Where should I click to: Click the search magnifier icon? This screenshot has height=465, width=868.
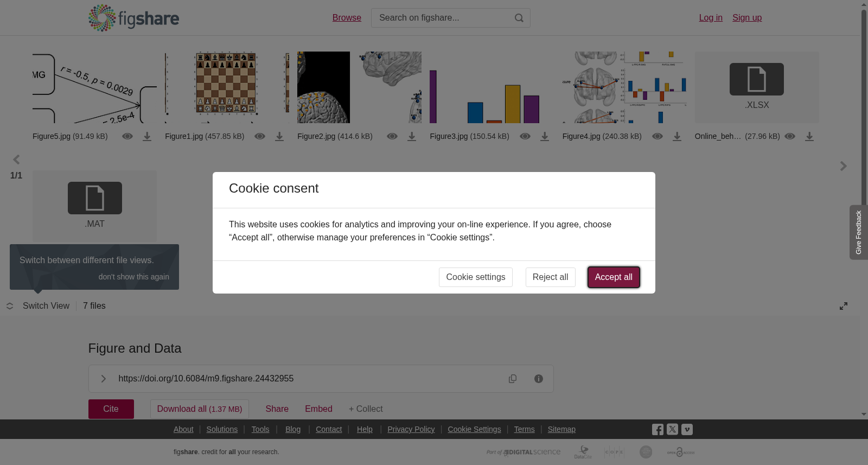point(519,18)
